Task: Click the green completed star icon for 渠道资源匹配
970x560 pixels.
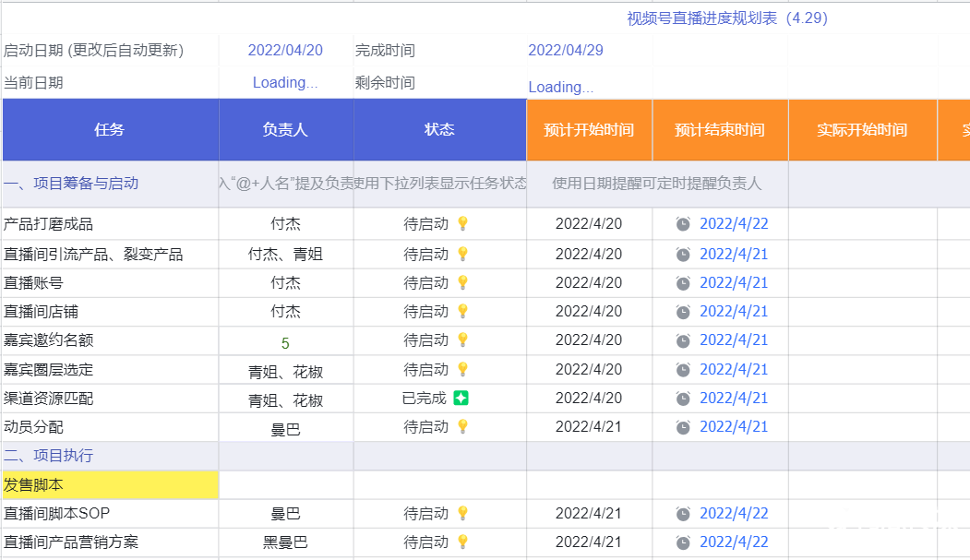Action: click(x=461, y=398)
